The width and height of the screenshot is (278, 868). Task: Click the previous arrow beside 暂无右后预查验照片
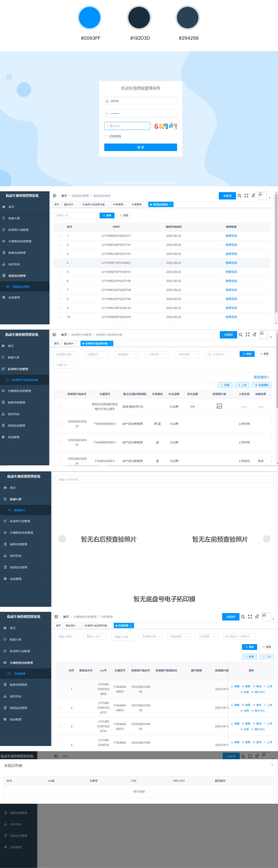62,539
